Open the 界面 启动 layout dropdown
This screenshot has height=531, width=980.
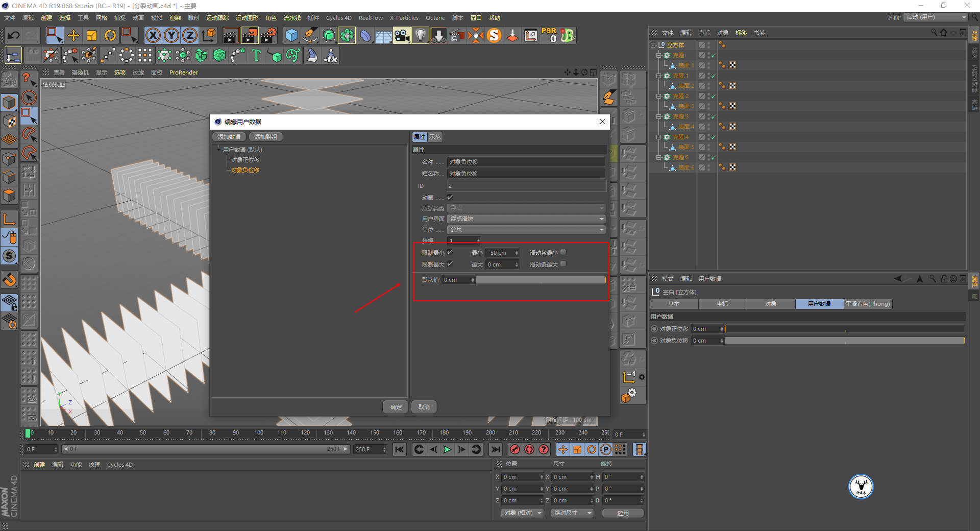coord(936,17)
